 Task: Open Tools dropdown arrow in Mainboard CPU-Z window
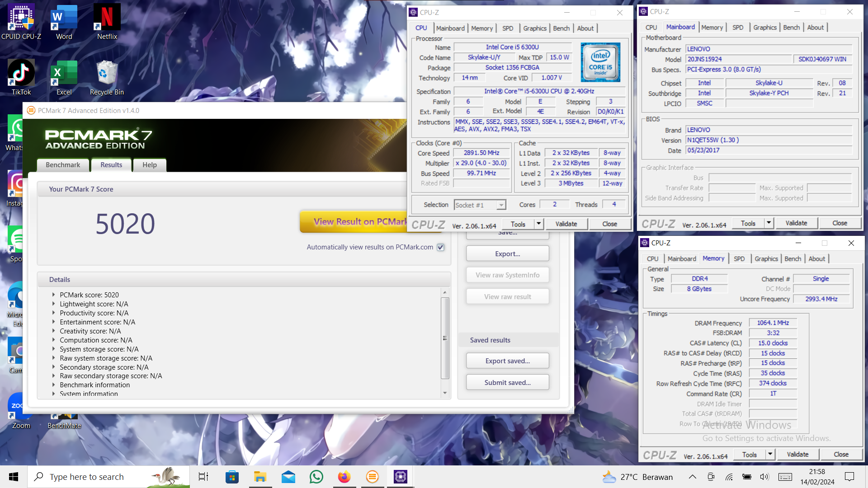pyautogui.click(x=769, y=223)
